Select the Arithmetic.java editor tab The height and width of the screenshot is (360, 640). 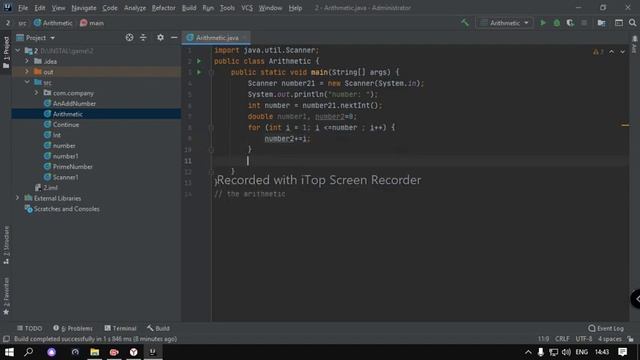(x=216, y=38)
